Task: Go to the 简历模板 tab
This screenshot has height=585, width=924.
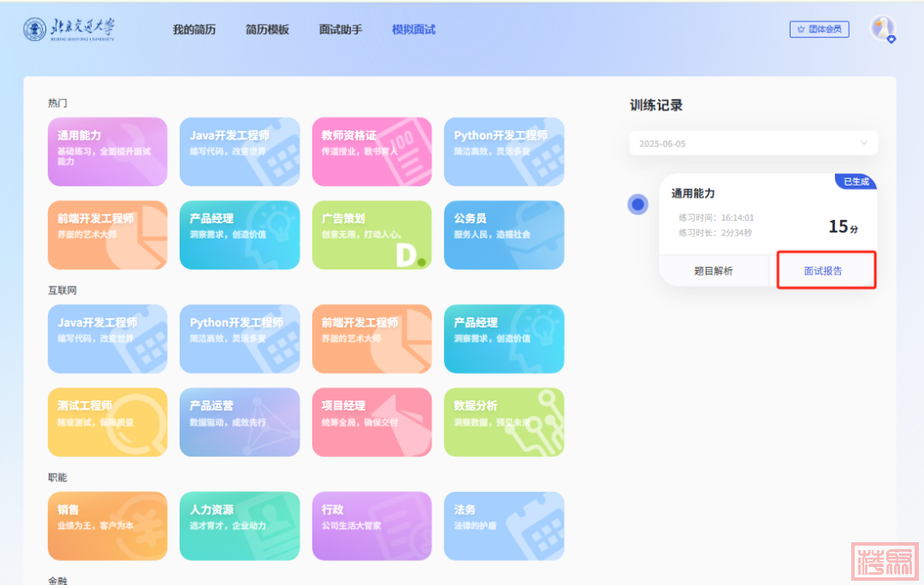Action: coord(267,30)
